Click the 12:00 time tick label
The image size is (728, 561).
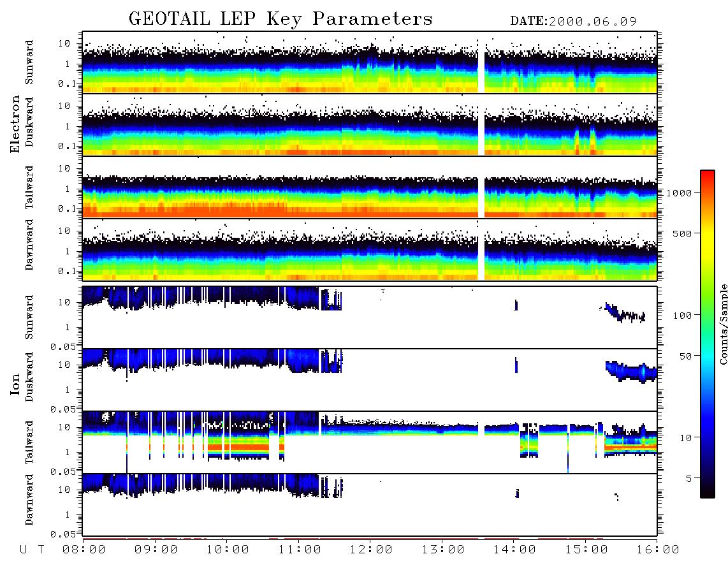point(372,550)
